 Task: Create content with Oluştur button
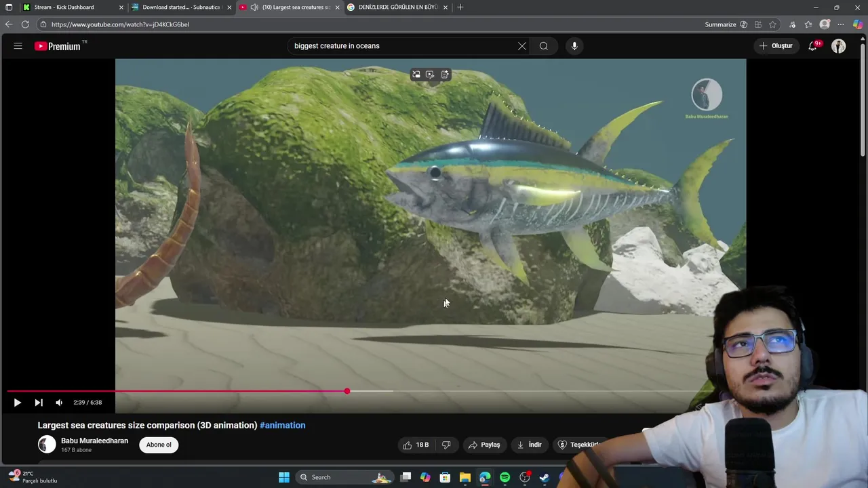coord(776,46)
